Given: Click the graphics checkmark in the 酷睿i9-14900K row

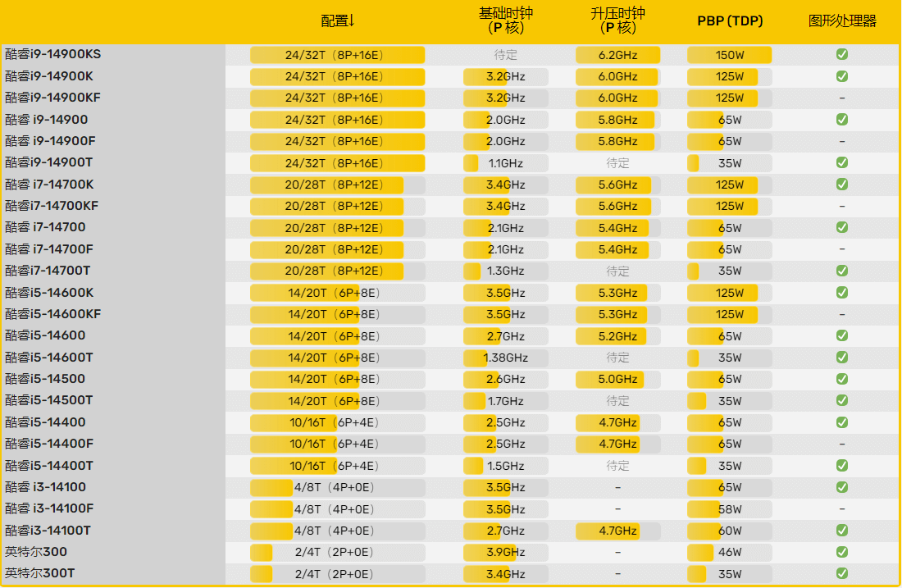Looking at the screenshot, I should click(x=842, y=76).
